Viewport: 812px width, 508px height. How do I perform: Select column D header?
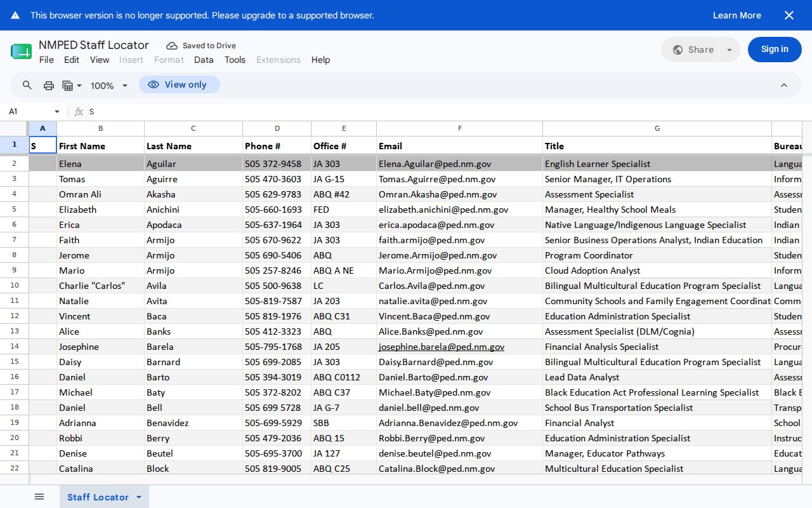point(277,128)
